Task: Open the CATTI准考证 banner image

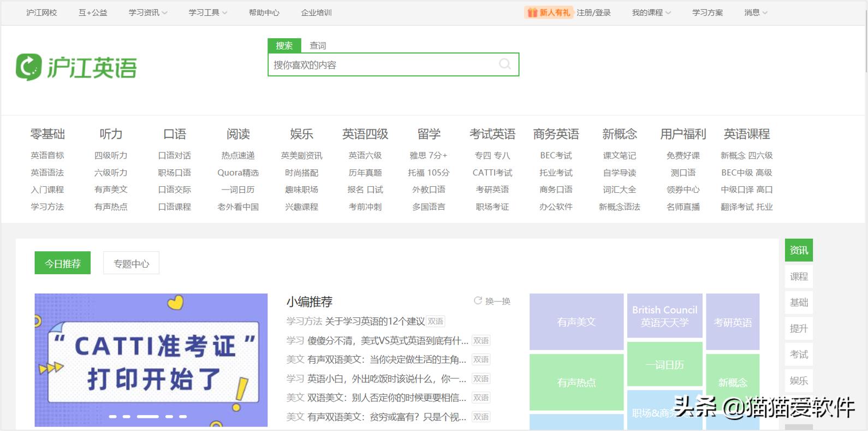Action: click(151, 360)
